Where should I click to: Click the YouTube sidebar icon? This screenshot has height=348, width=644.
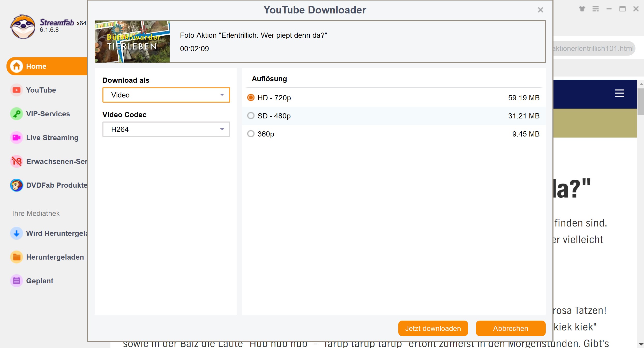pos(17,90)
